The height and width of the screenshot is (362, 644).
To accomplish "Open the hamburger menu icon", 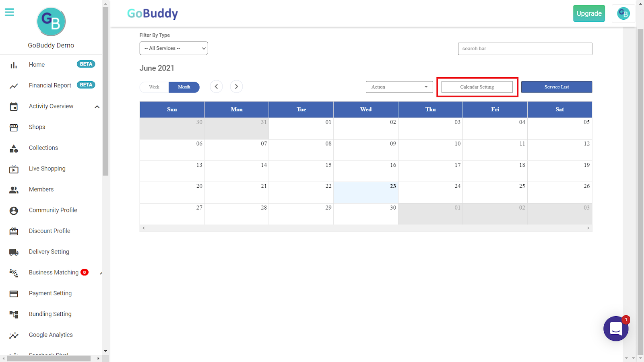I will pyautogui.click(x=9, y=12).
